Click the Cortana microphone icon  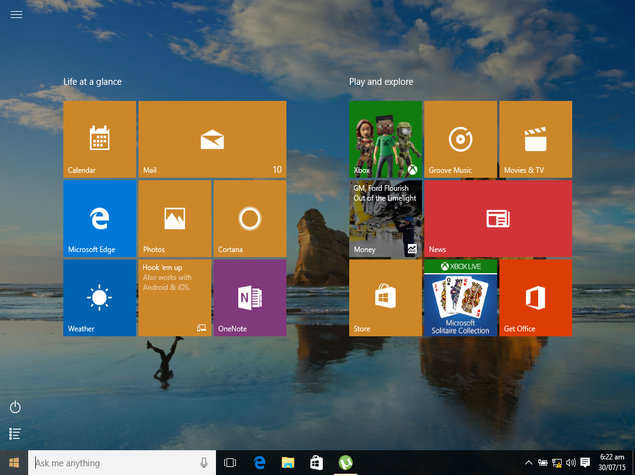(x=204, y=462)
